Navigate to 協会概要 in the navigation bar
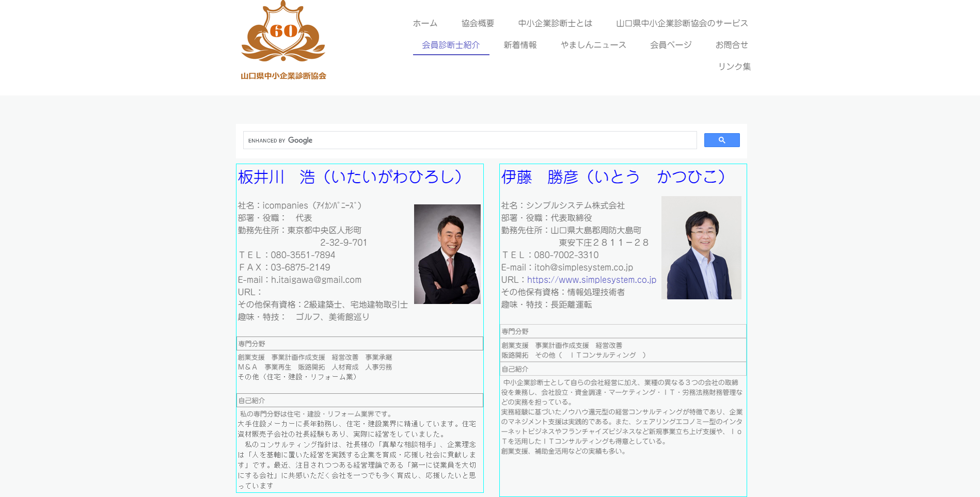Screen dimensions: 980x497 coord(476,23)
